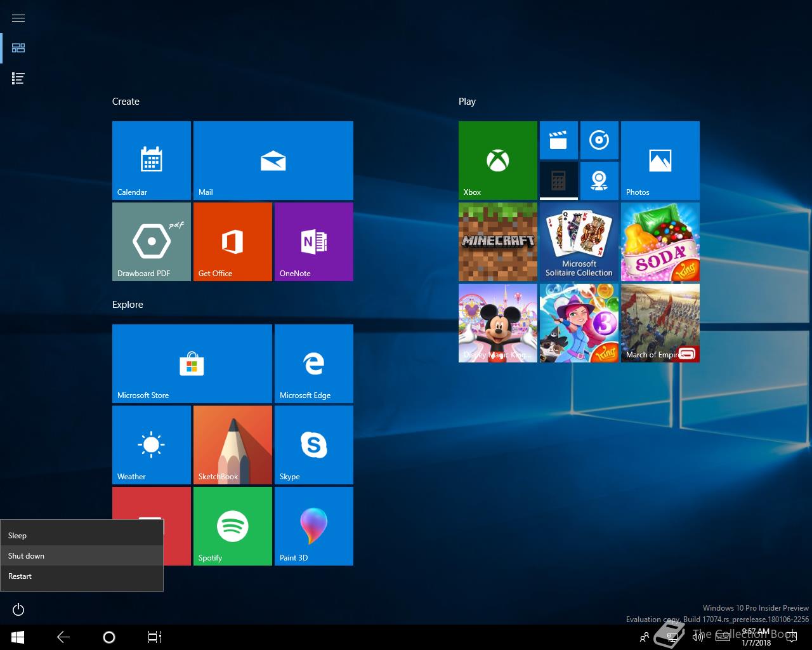Launch OneNote tile
This screenshot has height=650, width=812.
[x=314, y=242]
